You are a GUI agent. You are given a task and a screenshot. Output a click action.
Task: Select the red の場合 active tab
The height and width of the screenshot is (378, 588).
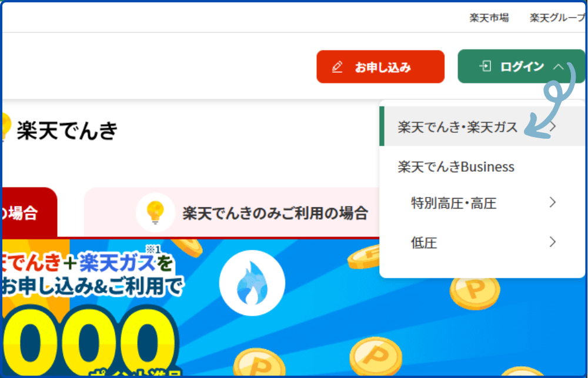[x=29, y=213]
